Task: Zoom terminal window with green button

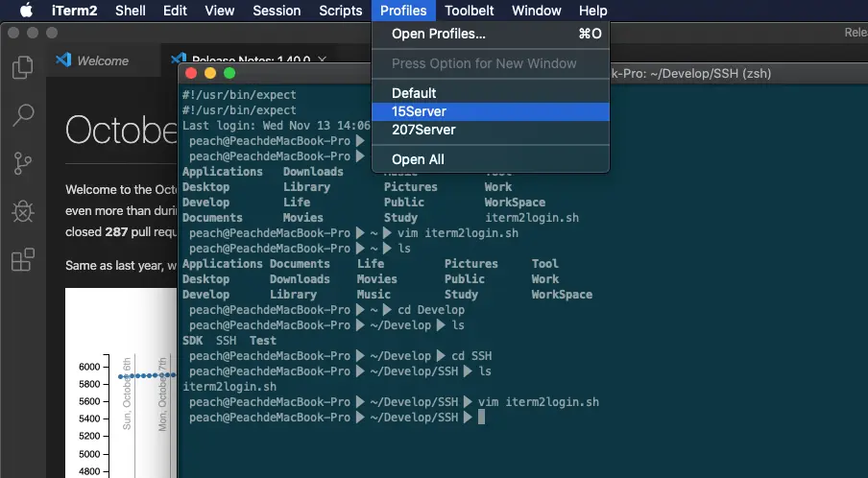Action: pyautogui.click(x=229, y=73)
